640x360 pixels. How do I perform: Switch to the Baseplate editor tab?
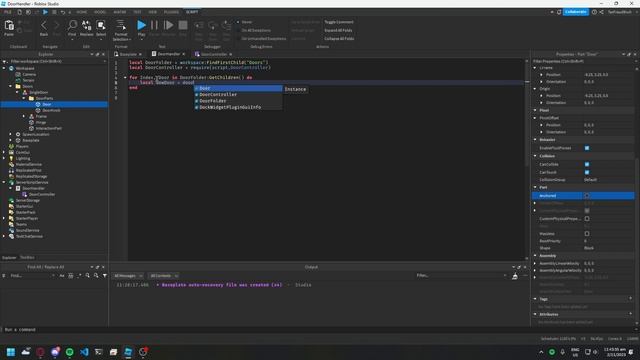coord(128,54)
